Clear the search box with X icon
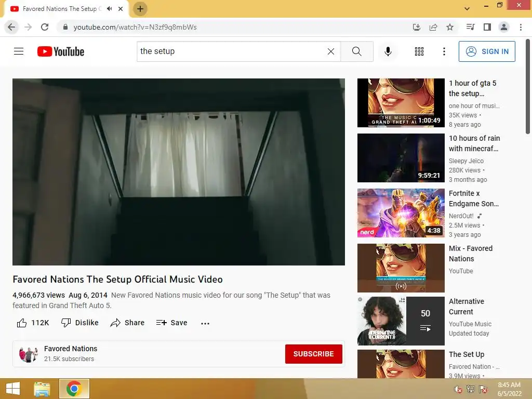Image resolution: width=532 pixels, height=399 pixels. click(x=331, y=51)
